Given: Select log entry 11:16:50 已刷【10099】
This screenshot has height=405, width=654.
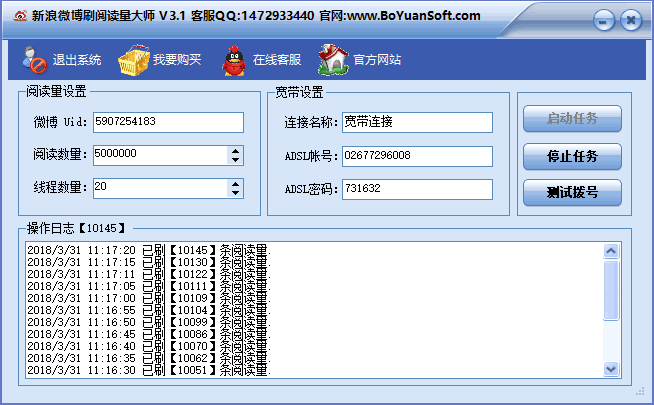Looking at the screenshot, I should tap(149, 323).
